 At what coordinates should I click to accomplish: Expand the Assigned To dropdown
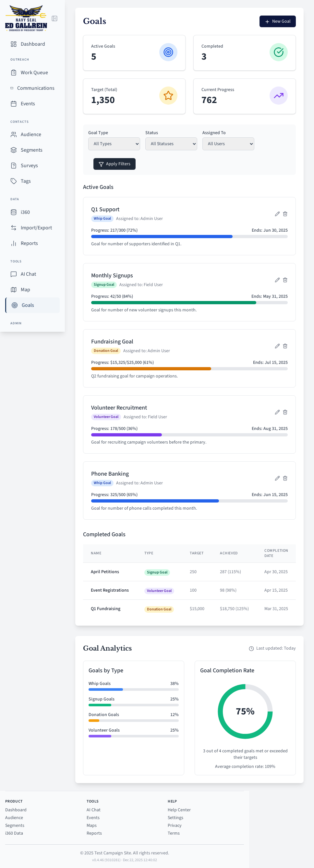point(228,144)
